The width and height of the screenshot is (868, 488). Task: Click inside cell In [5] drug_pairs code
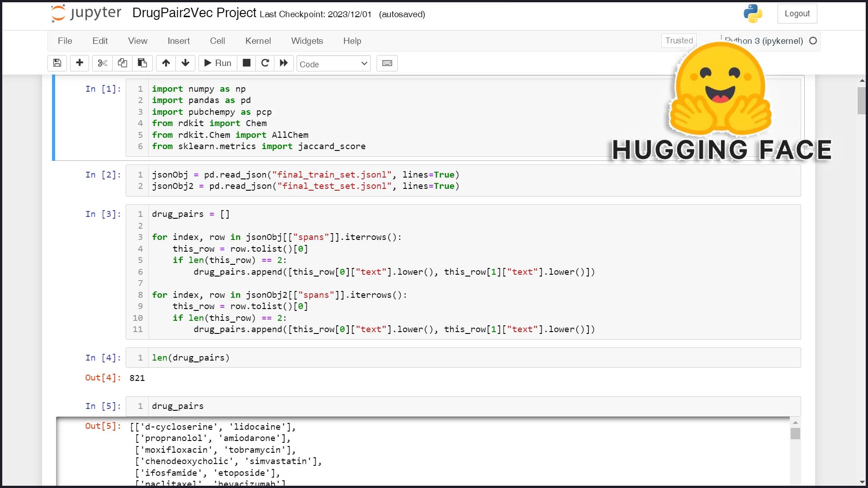463,406
